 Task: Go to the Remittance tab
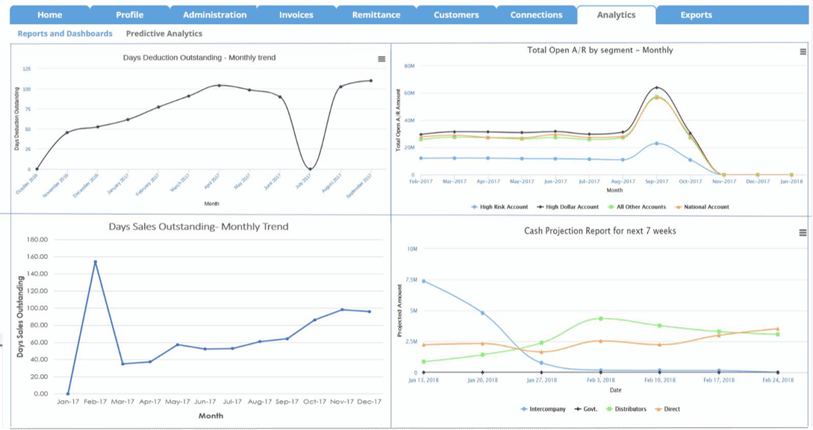(377, 15)
